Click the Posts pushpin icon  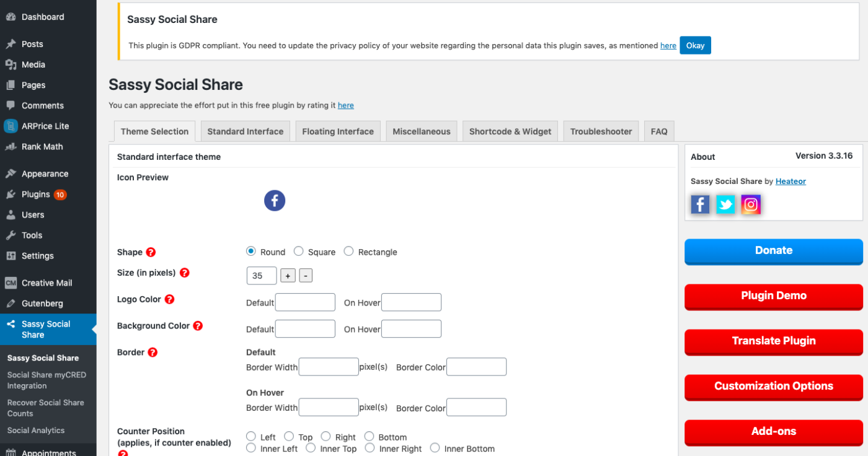coord(11,44)
